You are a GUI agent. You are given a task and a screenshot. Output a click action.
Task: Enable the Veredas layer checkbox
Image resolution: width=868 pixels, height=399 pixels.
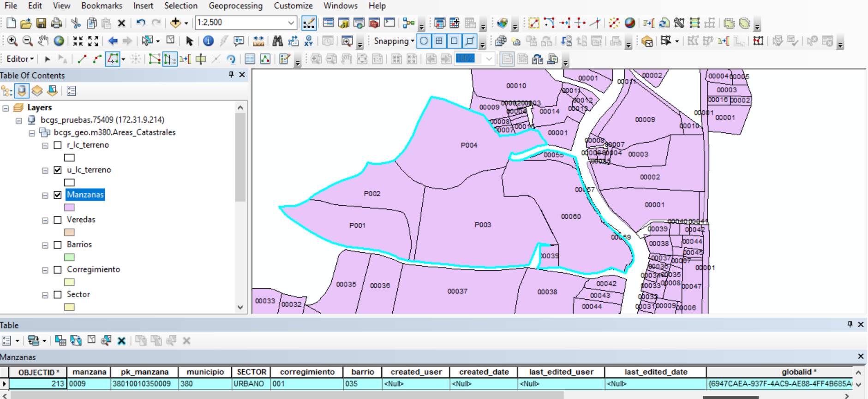pyautogui.click(x=58, y=220)
